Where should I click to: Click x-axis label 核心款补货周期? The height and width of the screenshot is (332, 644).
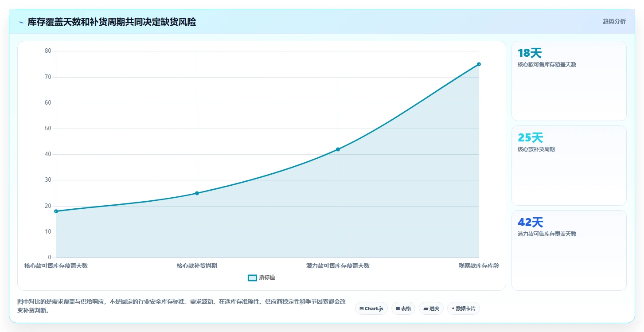point(197,266)
